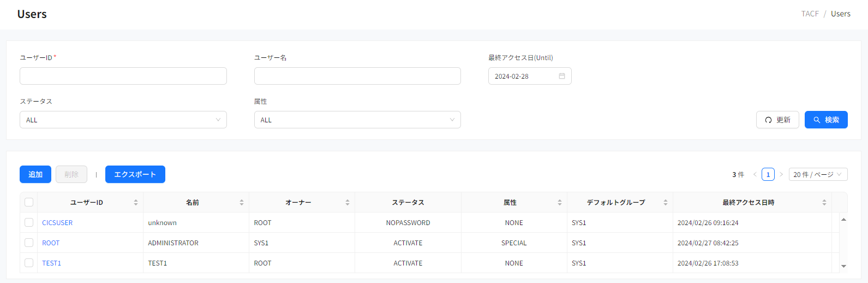Sort by 最終アクセス日時 column sort arrows
The width and height of the screenshot is (868, 283).
point(824,203)
